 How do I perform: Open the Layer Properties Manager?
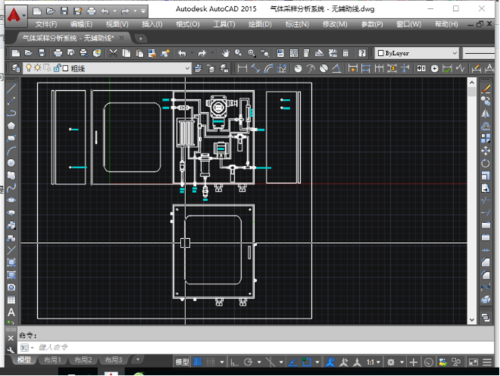16,68
